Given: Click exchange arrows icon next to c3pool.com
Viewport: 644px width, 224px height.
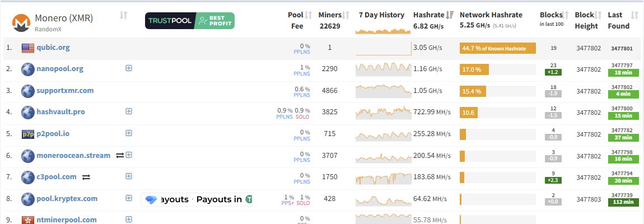Looking at the screenshot, I should (x=86, y=177).
